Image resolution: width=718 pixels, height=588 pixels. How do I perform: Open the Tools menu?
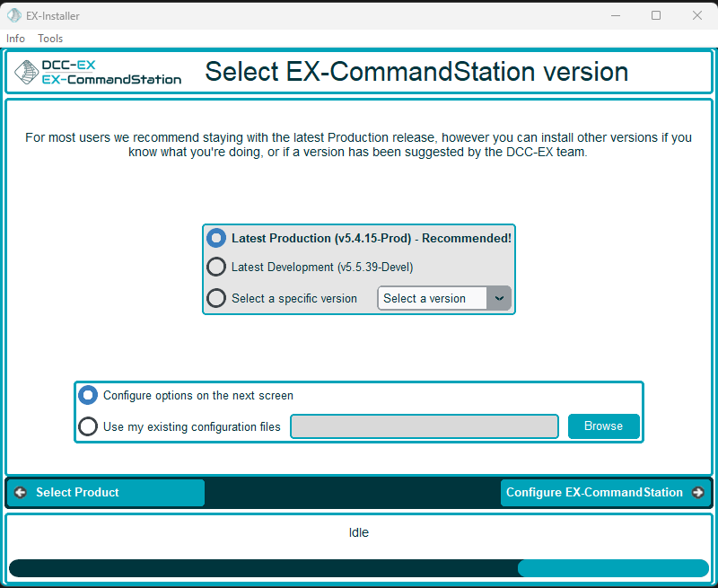pos(50,39)
